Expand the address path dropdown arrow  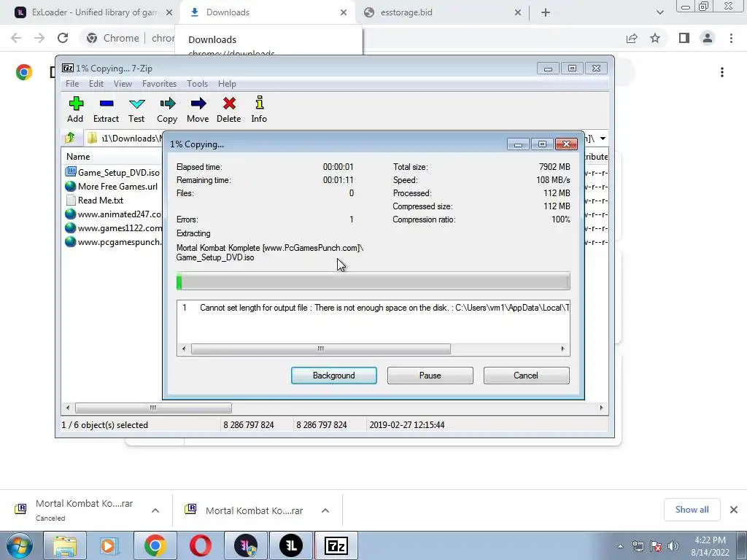click(x=603, y=139)
